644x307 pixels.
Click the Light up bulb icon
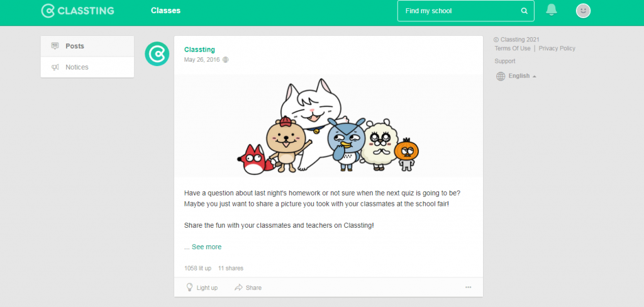pyautogui.click(x=189, y=287)
